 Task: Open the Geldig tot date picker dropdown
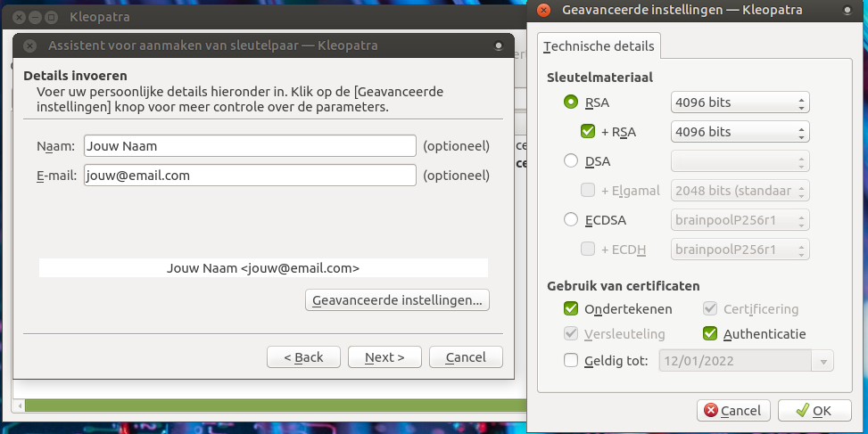point(823,361)
